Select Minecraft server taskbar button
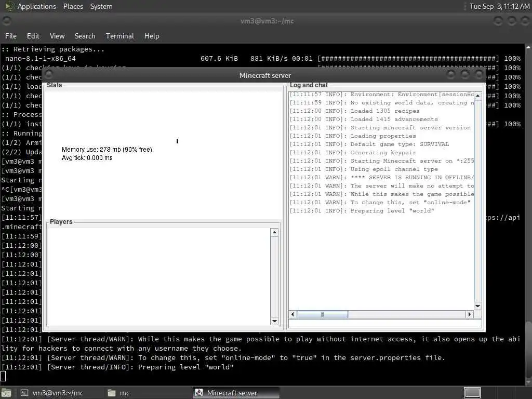The height and width of the screenshot is (399, 532). (236, 393)
